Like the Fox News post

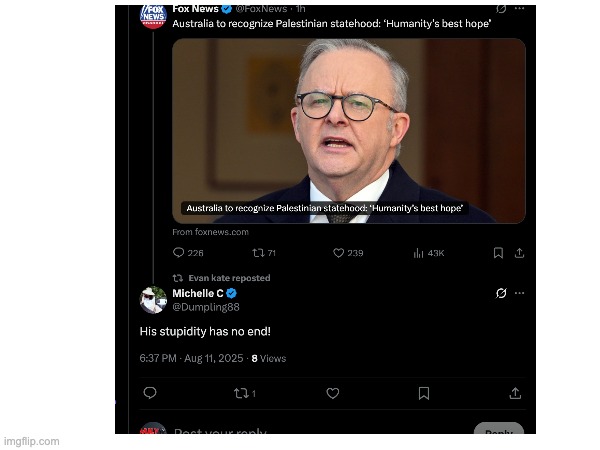(x=348, y=253)
